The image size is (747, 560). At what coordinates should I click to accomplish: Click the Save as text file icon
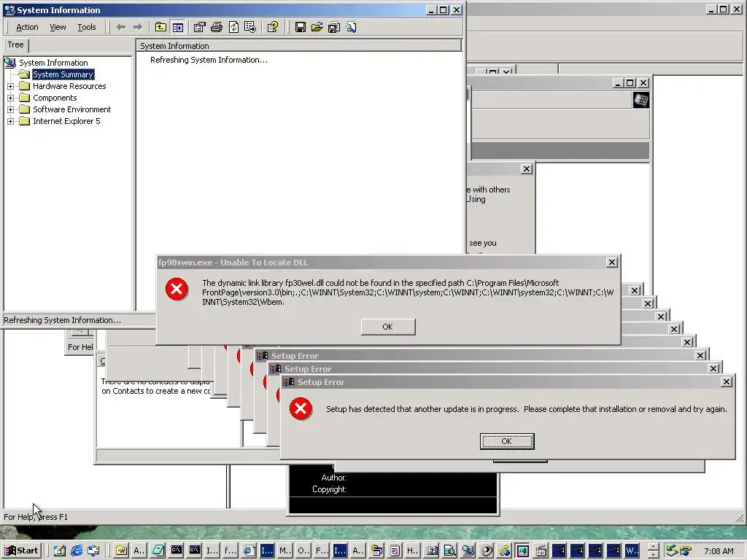(x=334, y=27)
